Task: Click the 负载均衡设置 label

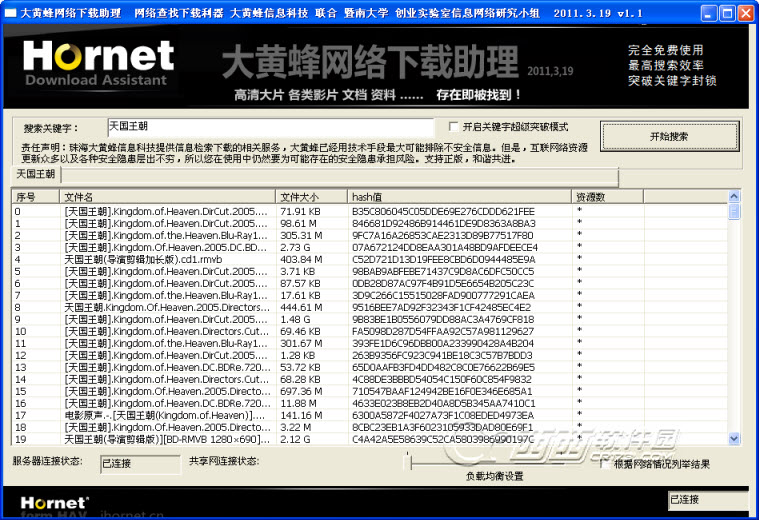Action: (x=494, y=476)
